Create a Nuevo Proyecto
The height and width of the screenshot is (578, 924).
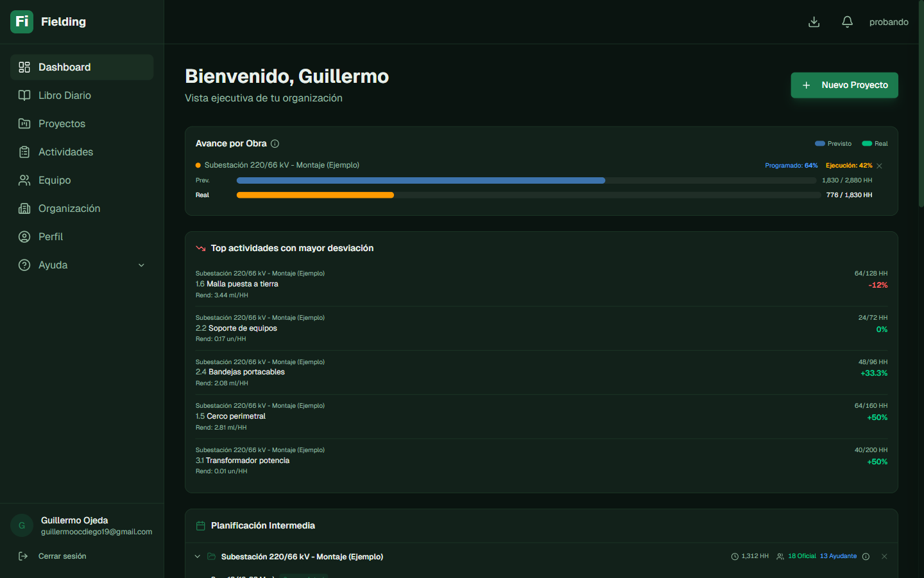coord(844,85)
